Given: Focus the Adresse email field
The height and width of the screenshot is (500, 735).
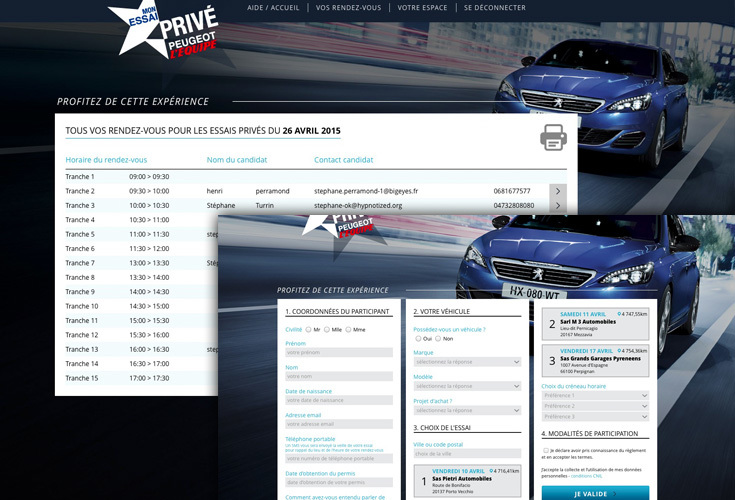Looking at the screenshot, I should [x=339, y=424].
